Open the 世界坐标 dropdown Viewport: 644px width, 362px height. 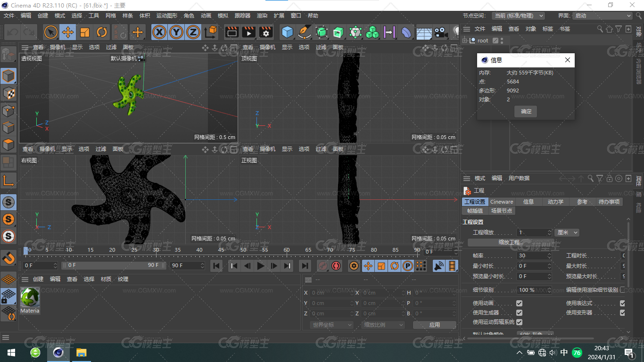(x=332, y=325)
